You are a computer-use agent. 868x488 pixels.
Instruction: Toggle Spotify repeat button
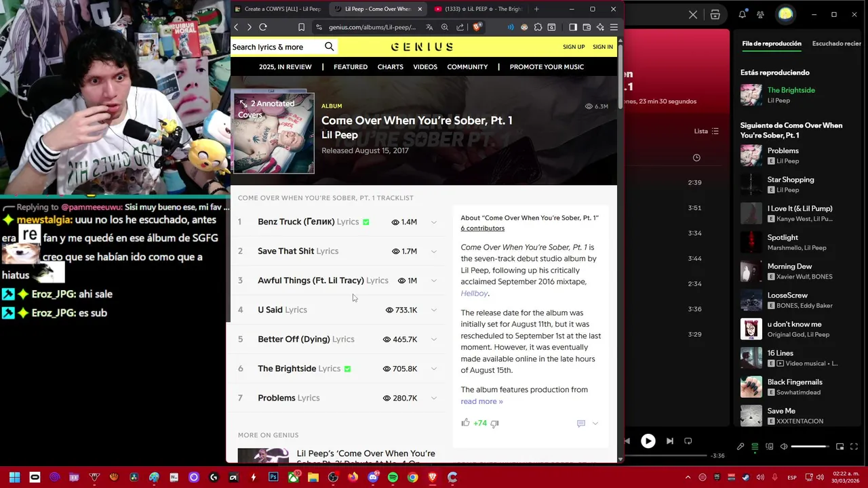[x=688, y=441]
